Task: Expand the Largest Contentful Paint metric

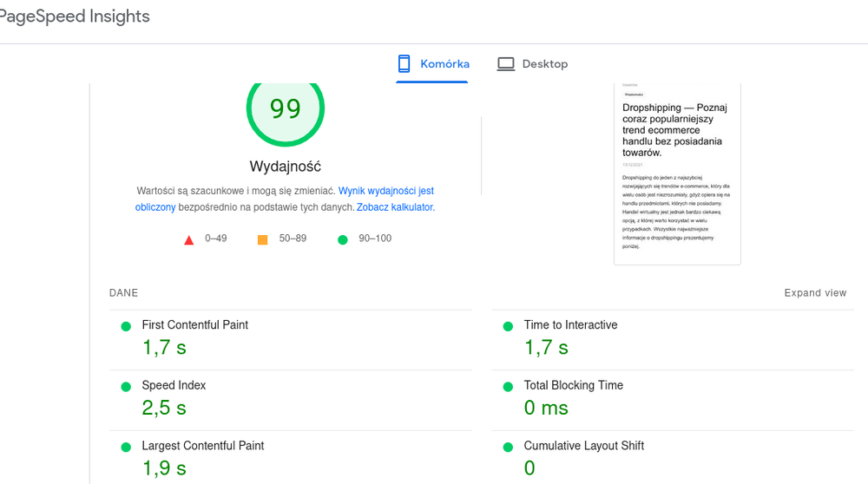Action: 202,446
